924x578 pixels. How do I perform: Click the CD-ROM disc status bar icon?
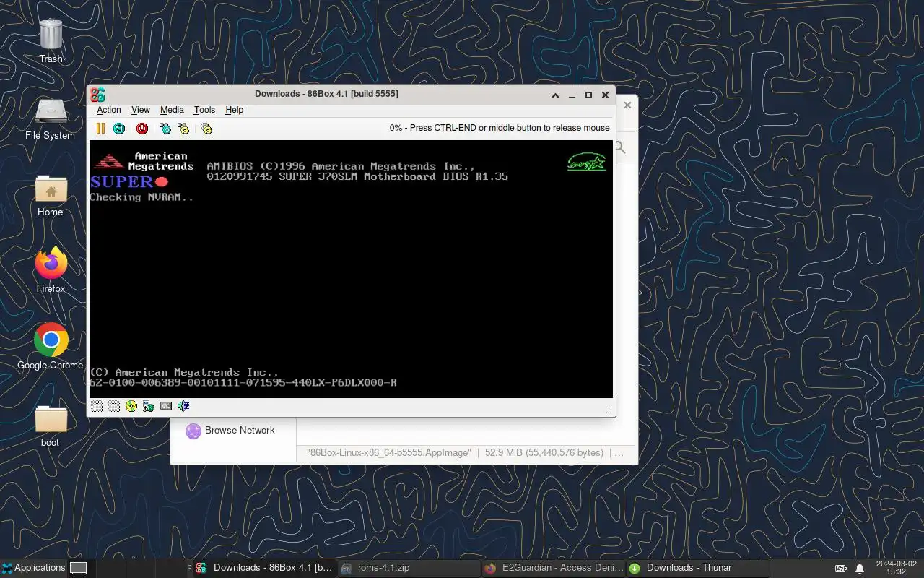pos(131,406)
